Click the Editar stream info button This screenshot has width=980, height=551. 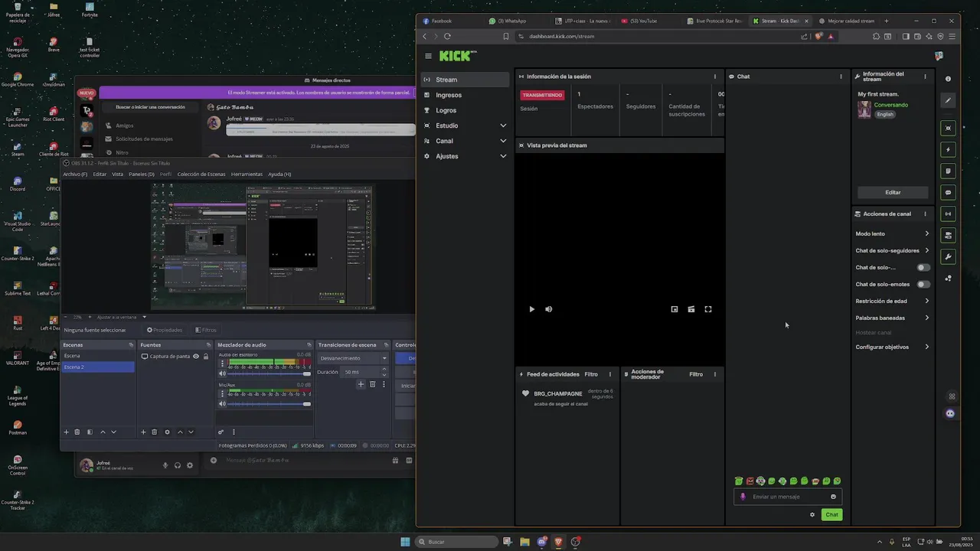[x=893, y=193]
